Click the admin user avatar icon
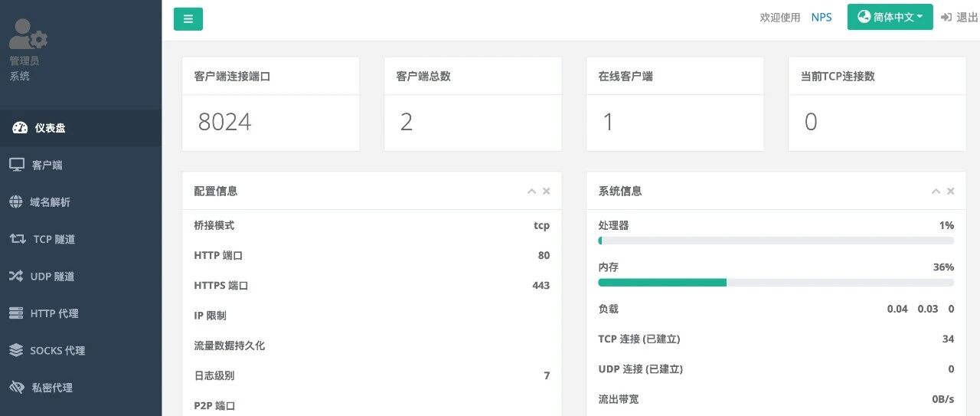This screenshot has width=980, height=416. coord(28,35)
